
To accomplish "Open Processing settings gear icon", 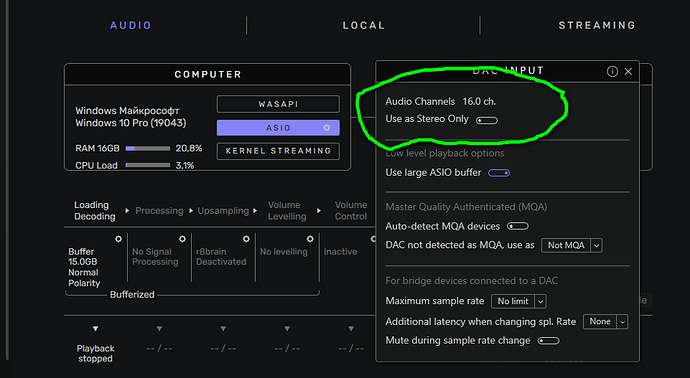I will click(x=182, y=239).
